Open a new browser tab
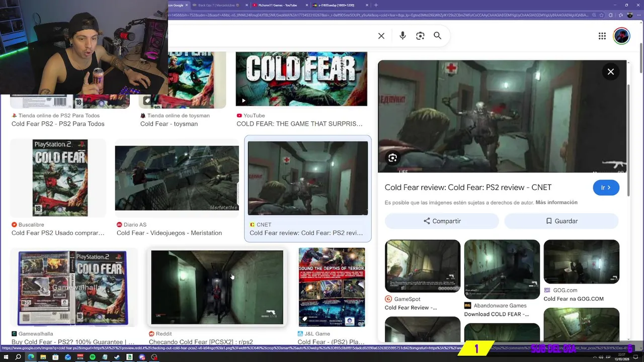 [376, 5]
